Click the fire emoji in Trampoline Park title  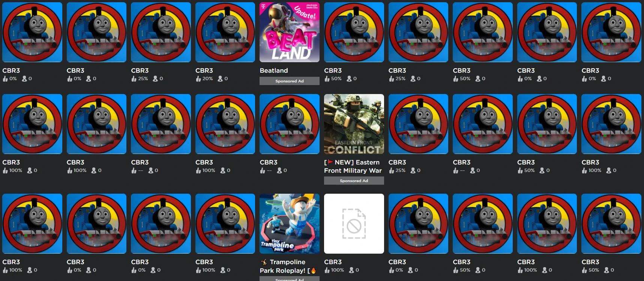pos(313,271)
